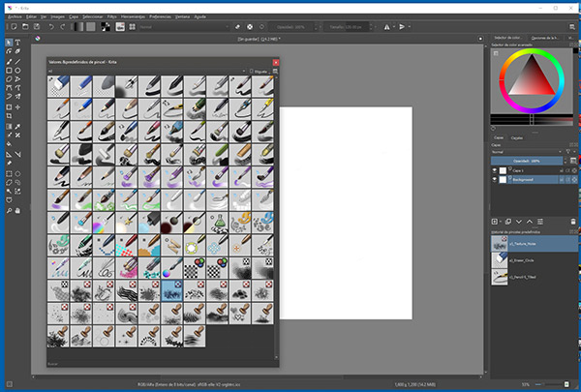Open the Filtro menu
Screen dimensions: 581x392
[111, 16]
